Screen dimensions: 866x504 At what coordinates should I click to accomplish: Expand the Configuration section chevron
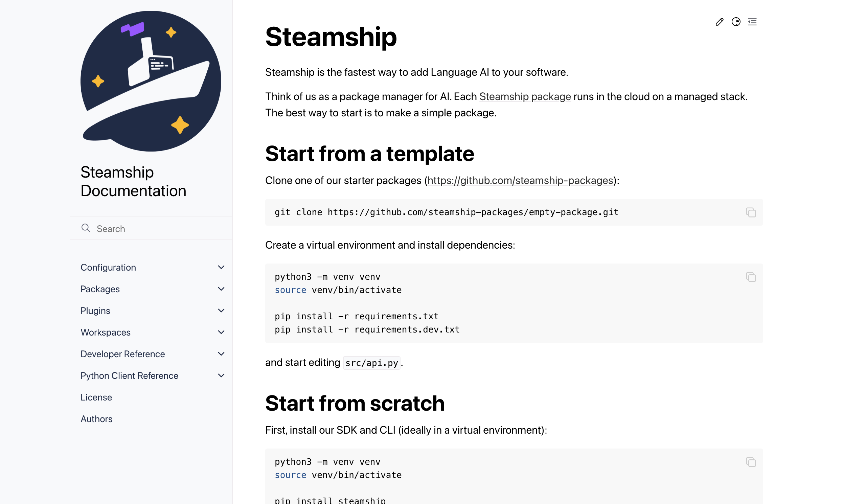click(221, 267)
